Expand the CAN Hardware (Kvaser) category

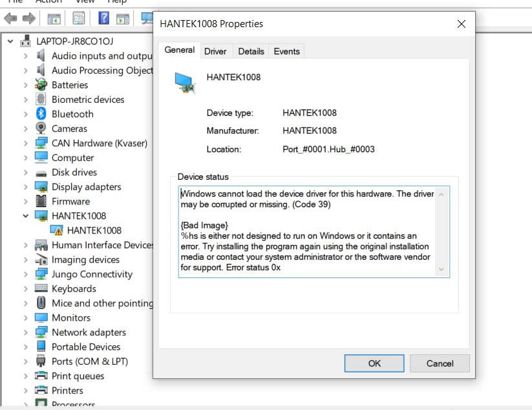tap(26, 143)
